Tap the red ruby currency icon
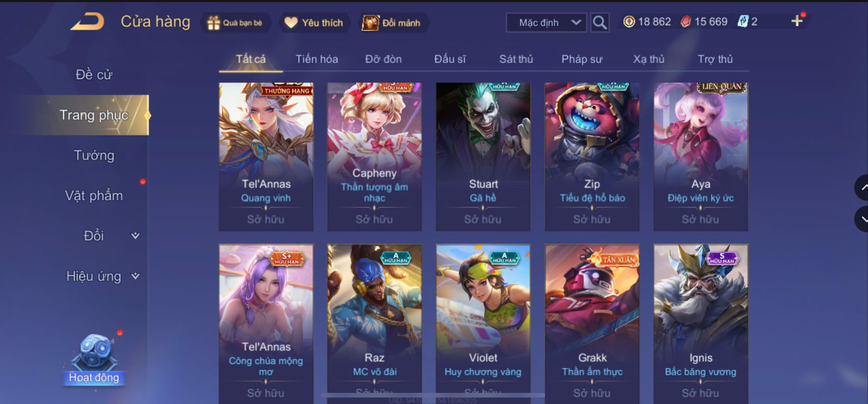The width and height of the screenshot is (868, 404). coord(685,22)
